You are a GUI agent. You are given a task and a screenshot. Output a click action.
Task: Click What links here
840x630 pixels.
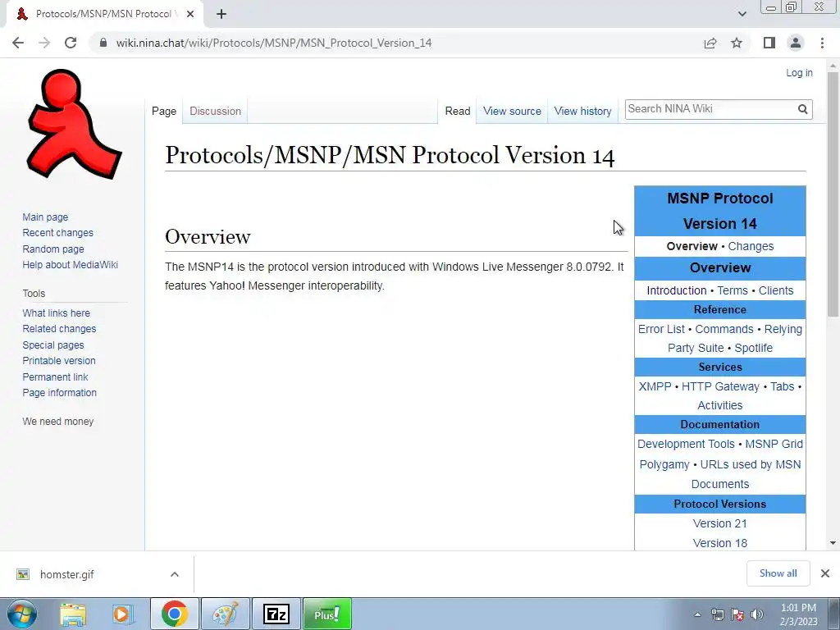[x=57, y=313]
